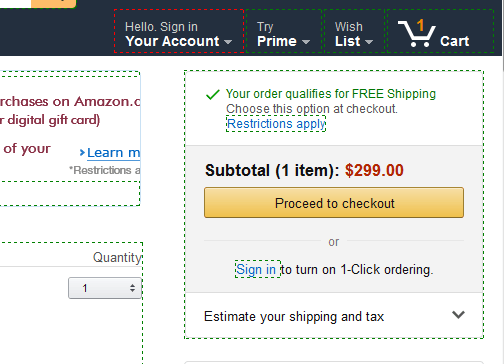Click the Subtotal amount $299.00
This screenshot has height=364, width=504.
point(374,170)
